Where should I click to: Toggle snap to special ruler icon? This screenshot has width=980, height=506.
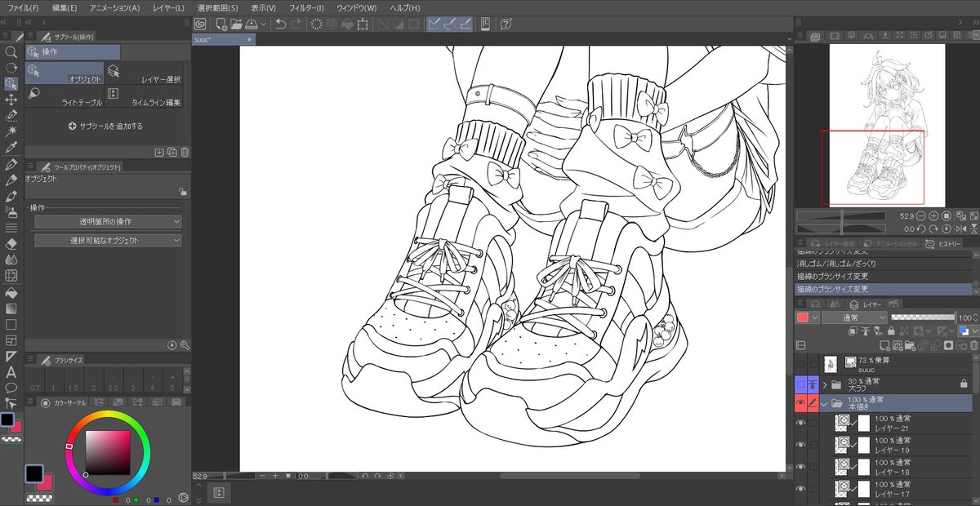click(x=450, y=24)
